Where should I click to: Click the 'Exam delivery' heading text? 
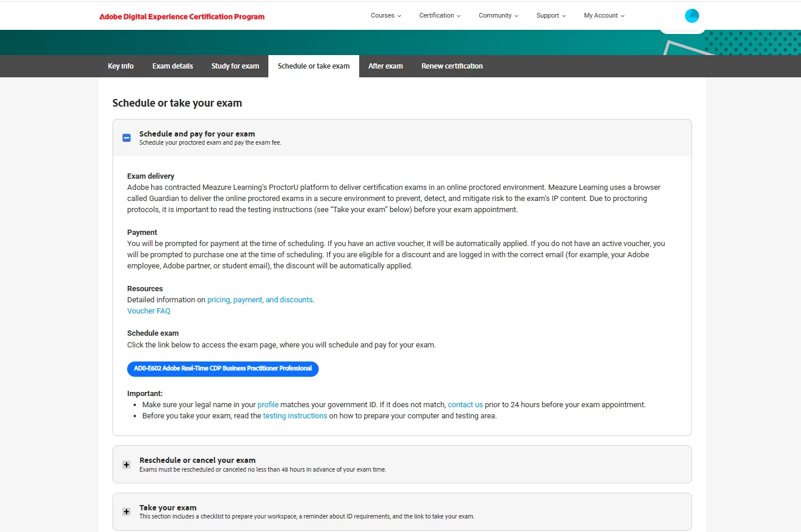click(151, 176)
